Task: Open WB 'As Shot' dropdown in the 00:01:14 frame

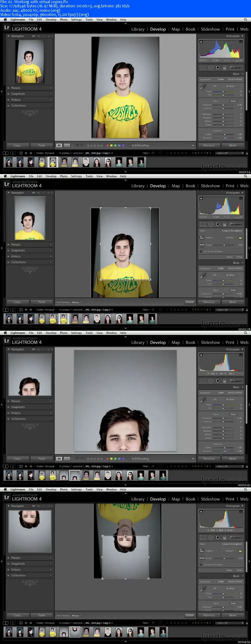Action: [232, 86]
